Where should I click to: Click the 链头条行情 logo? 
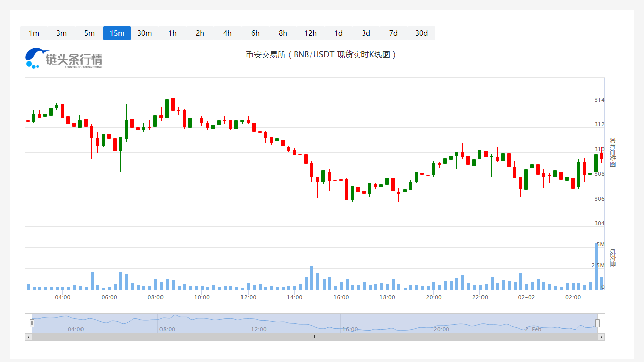[x=64, y=58]
